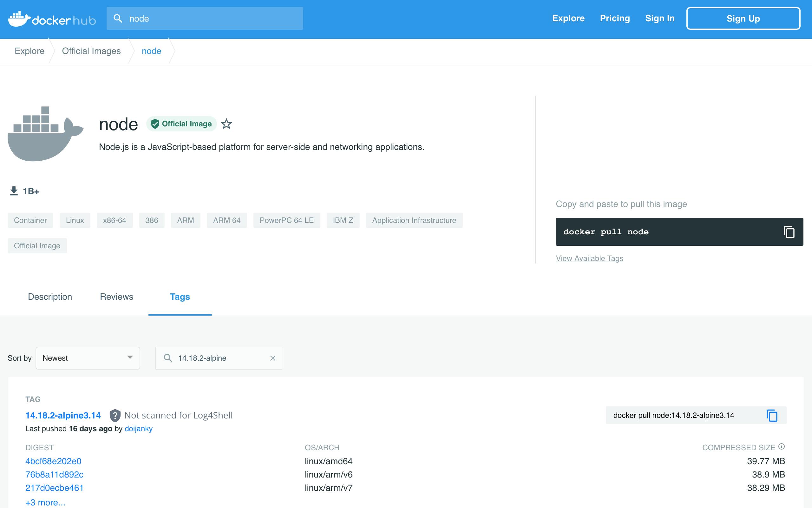
Task: Click the node breadcrumb
Action: coord(151,51)
